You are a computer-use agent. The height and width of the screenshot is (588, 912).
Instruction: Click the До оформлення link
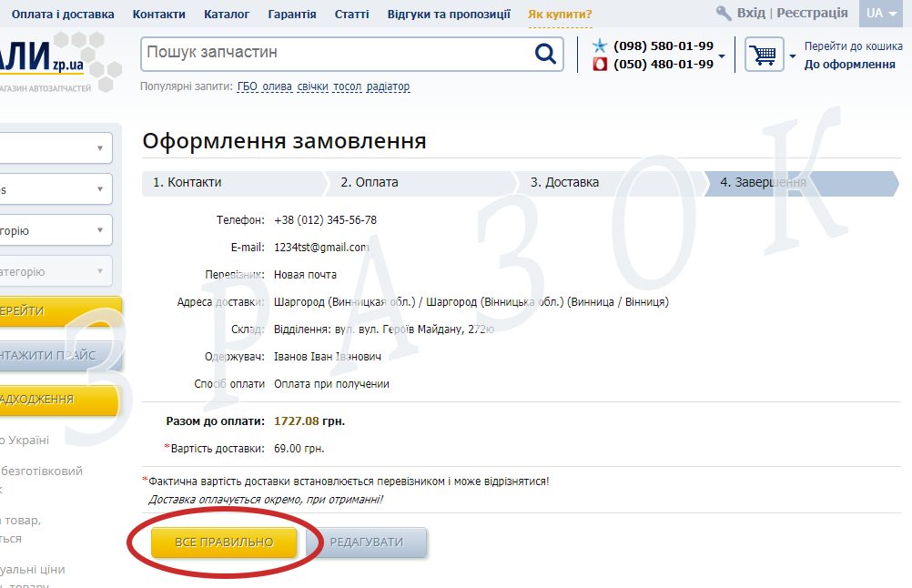click(x=849, y=65)
